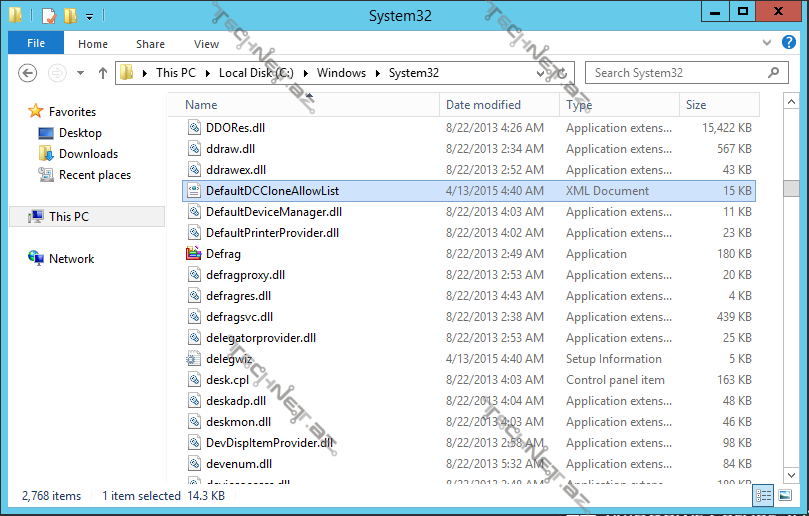Click the search magnifier icon
Viewport: 809px width, 516px height.
coord(773,73)
